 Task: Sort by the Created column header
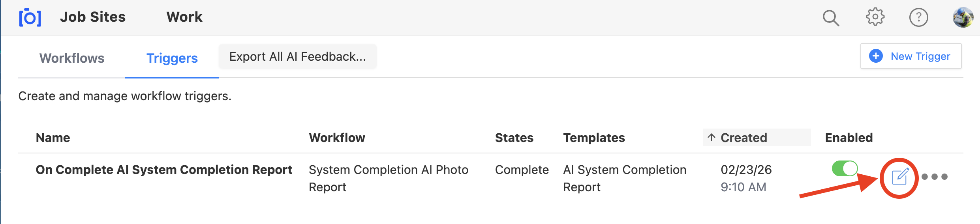tap(744, 137)
